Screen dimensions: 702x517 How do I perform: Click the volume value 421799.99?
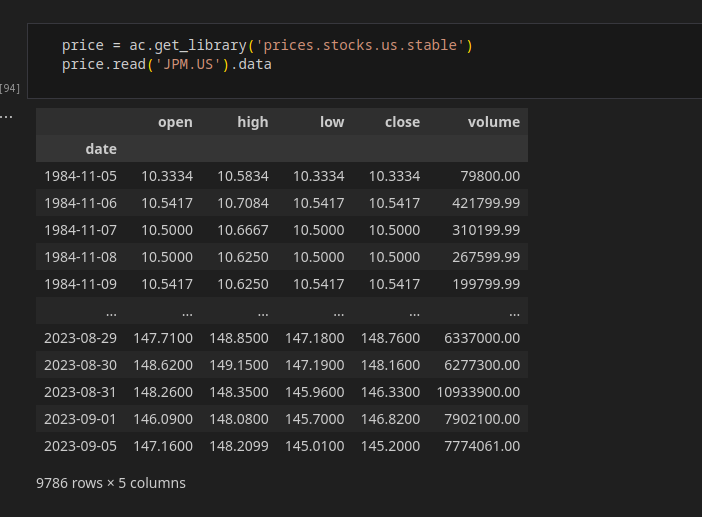click(486, 203)
